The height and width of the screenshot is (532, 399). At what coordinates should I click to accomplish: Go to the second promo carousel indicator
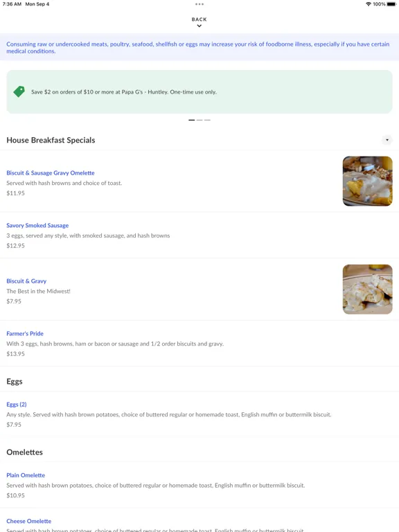tap(199, 120)
